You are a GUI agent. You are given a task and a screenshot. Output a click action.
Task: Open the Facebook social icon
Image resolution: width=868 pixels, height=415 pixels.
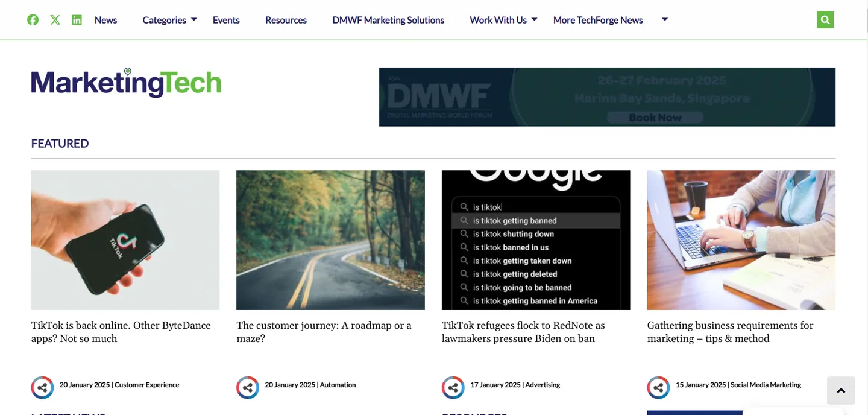33,20
